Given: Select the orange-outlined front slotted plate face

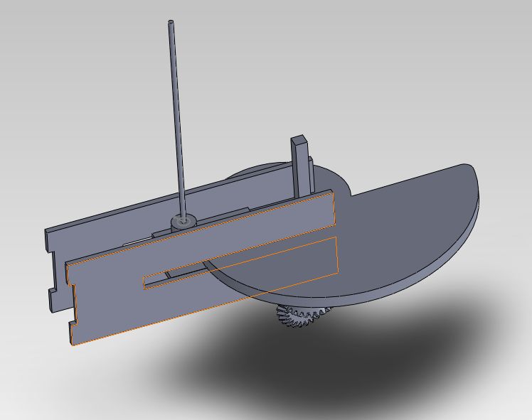Looking at the screenshot, I should coord(114,298).
